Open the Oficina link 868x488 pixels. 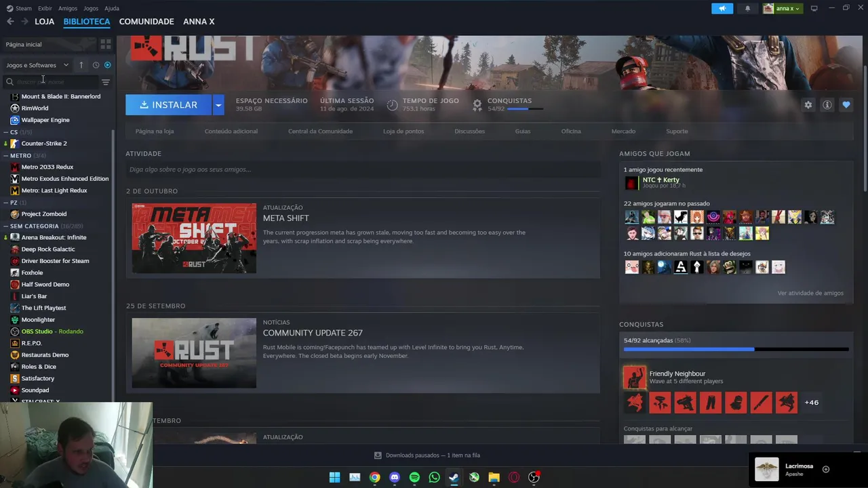[571, 131]
